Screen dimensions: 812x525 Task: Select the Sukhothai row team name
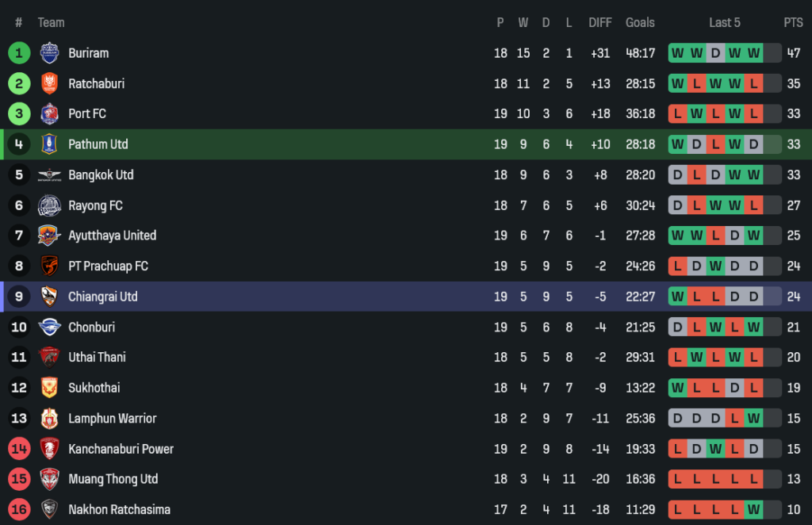click(94, 388)
